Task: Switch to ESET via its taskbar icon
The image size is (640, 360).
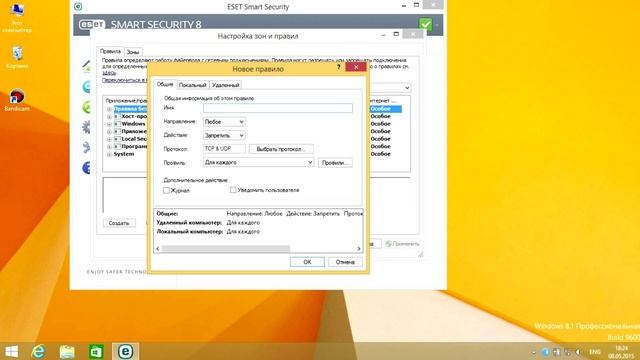Action: [x=125, y=351]
